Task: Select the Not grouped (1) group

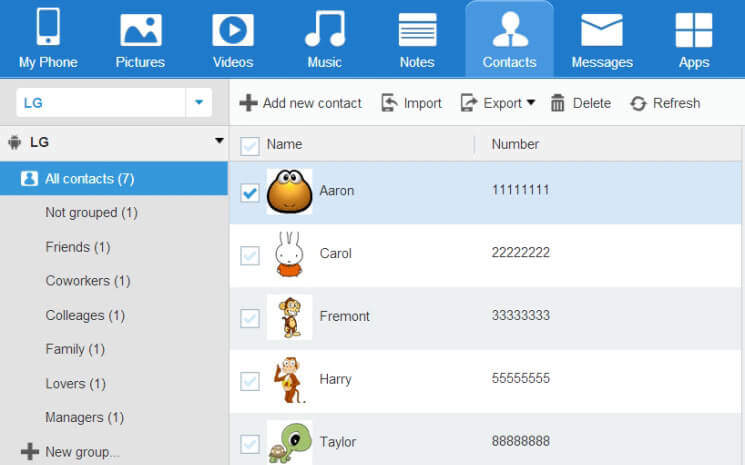Action: click(91, 212)
